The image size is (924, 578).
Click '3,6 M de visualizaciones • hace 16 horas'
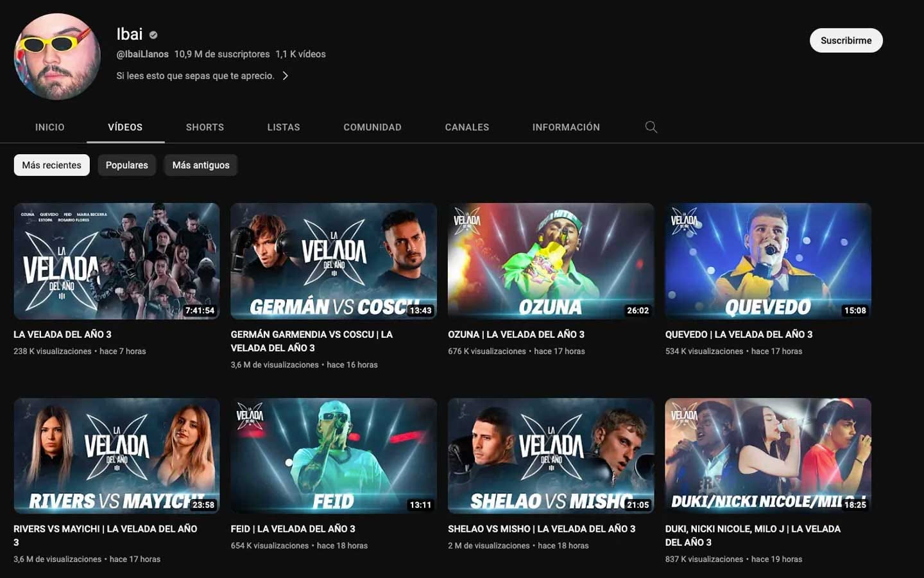tap(304, 365)
